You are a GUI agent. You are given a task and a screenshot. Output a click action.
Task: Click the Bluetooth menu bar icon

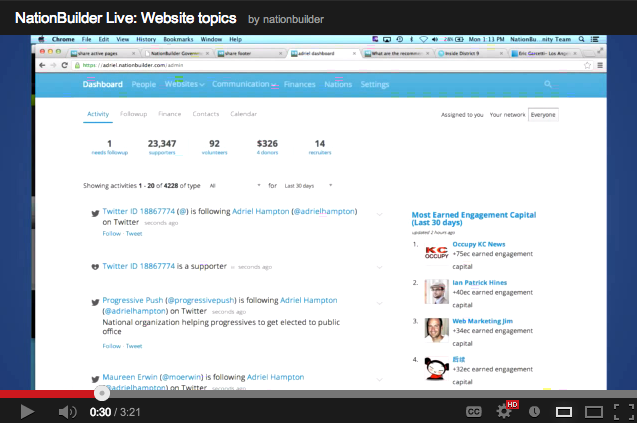pyautogui.click(x=411, y=39)
